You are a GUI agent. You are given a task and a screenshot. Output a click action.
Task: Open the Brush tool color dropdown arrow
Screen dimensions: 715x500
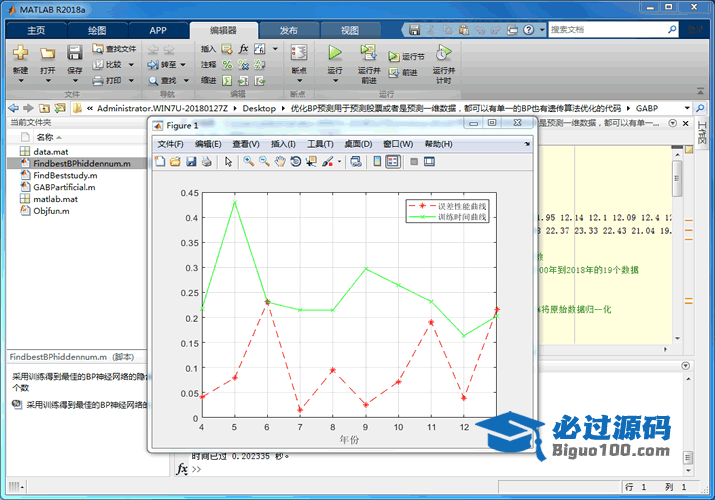click(339, 161)
